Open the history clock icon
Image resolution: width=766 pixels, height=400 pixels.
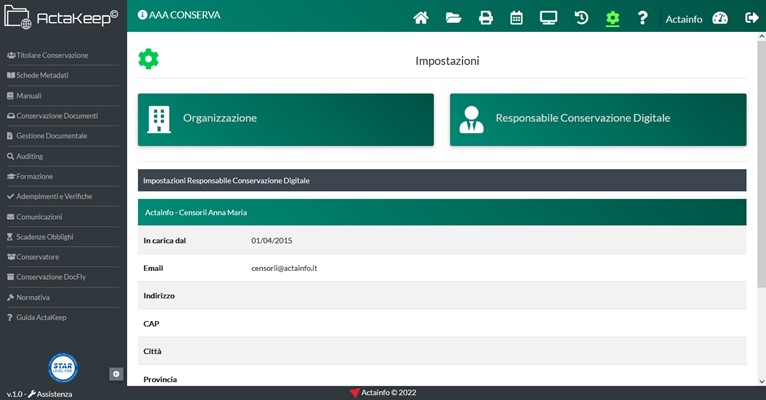[580, 17]
